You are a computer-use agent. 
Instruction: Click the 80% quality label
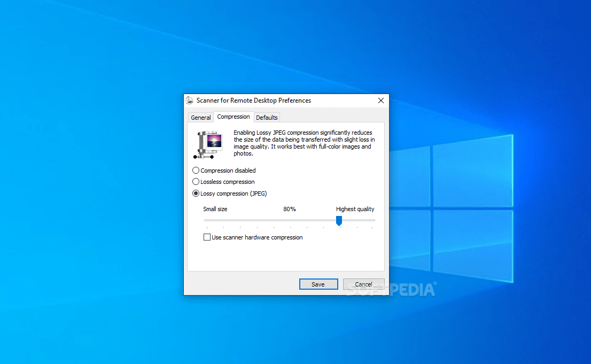coord(289,209)
